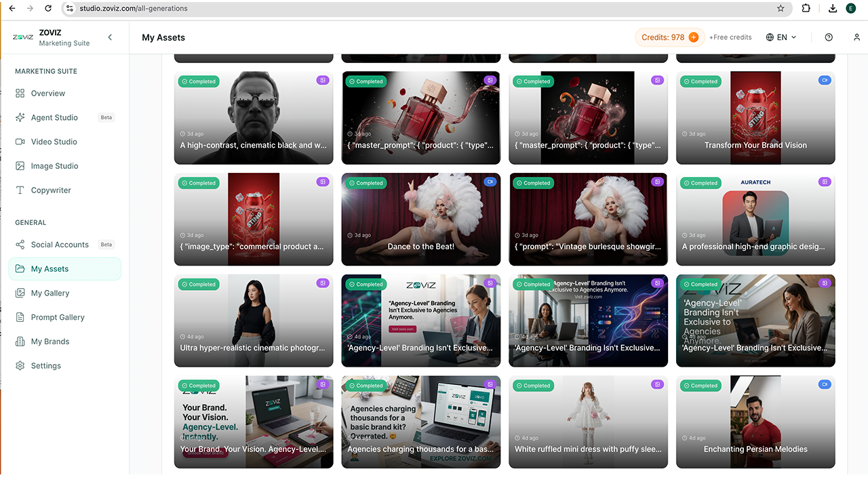Viewport: 868px width, 488px height.
Task: Click the Beta badge next to Agent Studio
Action: [x=106, y=118]
